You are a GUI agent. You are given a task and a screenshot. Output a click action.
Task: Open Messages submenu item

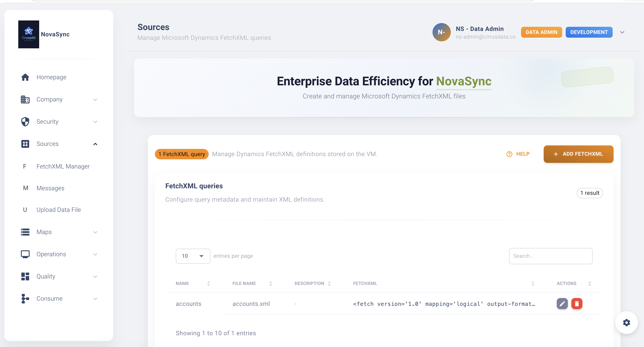[x=50, y=188]
